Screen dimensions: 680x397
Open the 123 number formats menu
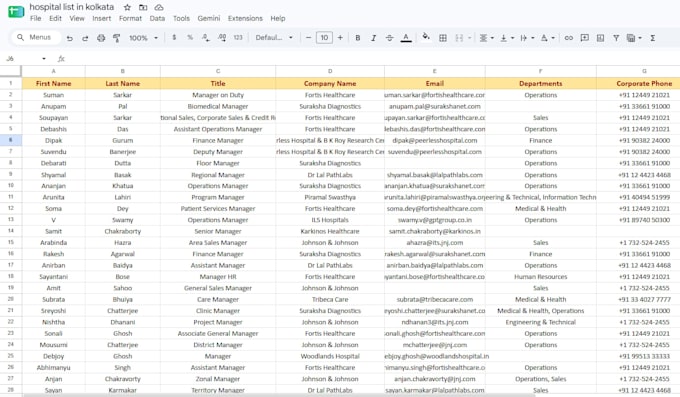pyautogui.click(x=238, y=38)
